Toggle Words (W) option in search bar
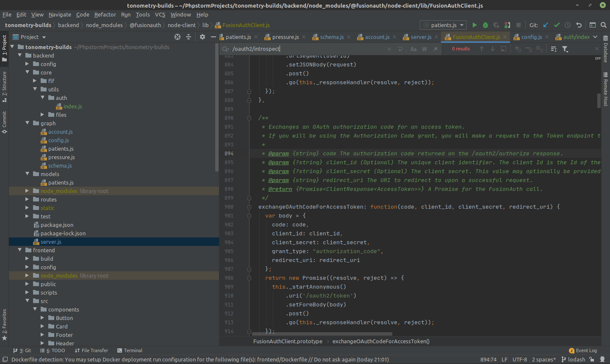Image resolution: width=610 pixels, height=364 pixels. point(424,49)
